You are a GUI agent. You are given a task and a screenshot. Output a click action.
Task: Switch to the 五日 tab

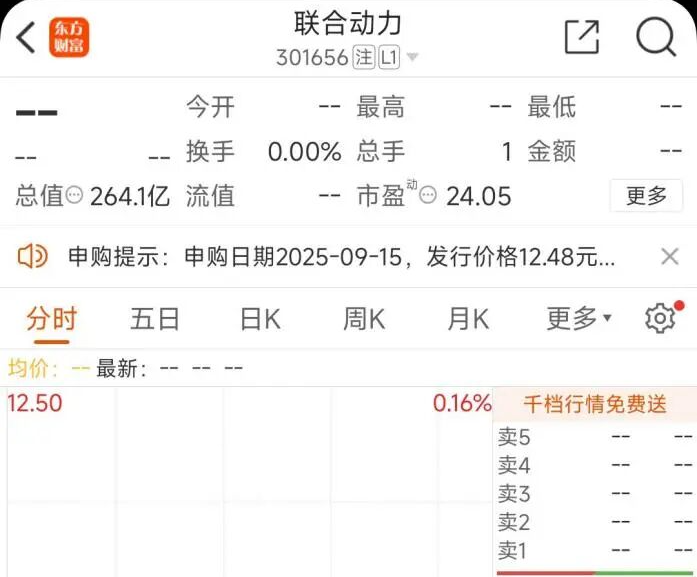[155, 319]
